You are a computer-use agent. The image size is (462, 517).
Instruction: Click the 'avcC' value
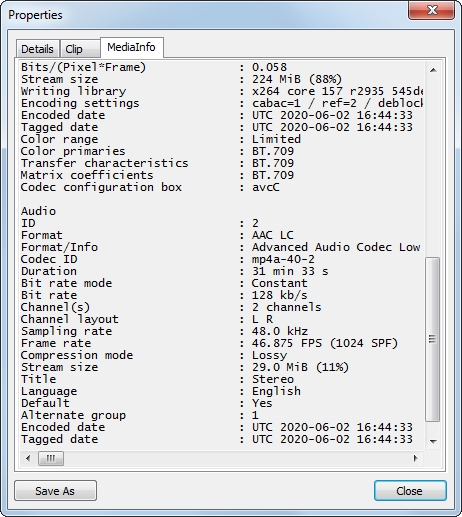coord(266,187)
